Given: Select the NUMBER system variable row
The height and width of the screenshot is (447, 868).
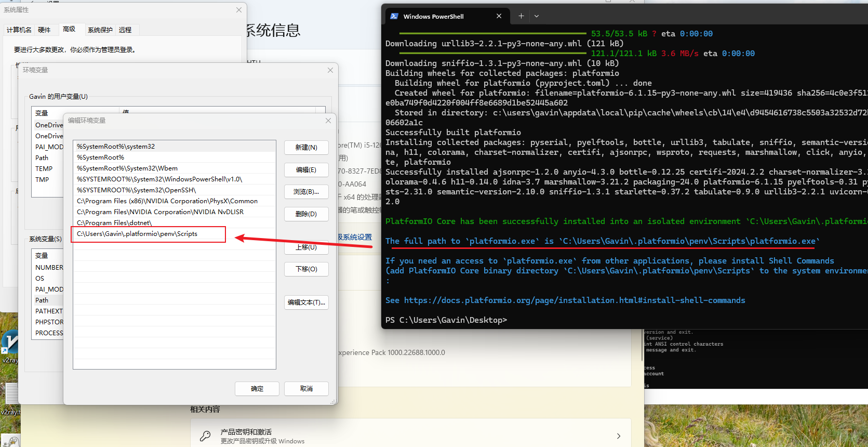Looking at the screenshot, I should tap(48, 268).
